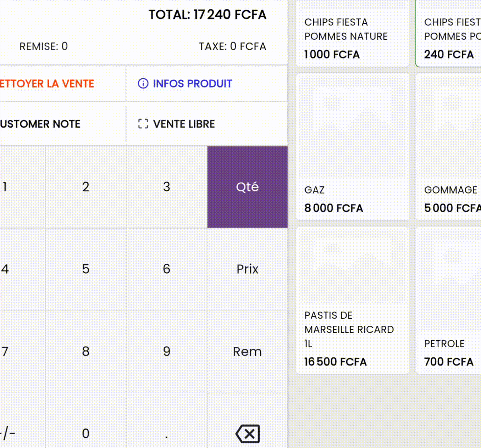Activate the Qté quantity mode
This screenshot has height=448, width=481.
tap(247, 187)
